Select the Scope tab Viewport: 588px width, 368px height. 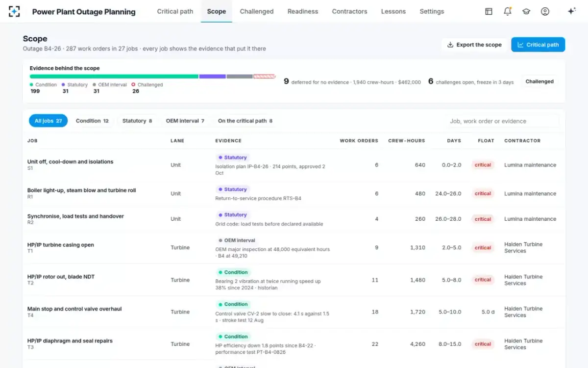coord(217,11)
